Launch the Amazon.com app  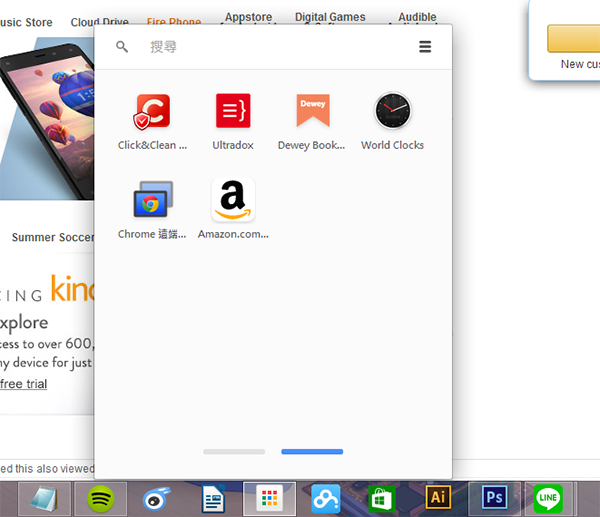point(233,210)
